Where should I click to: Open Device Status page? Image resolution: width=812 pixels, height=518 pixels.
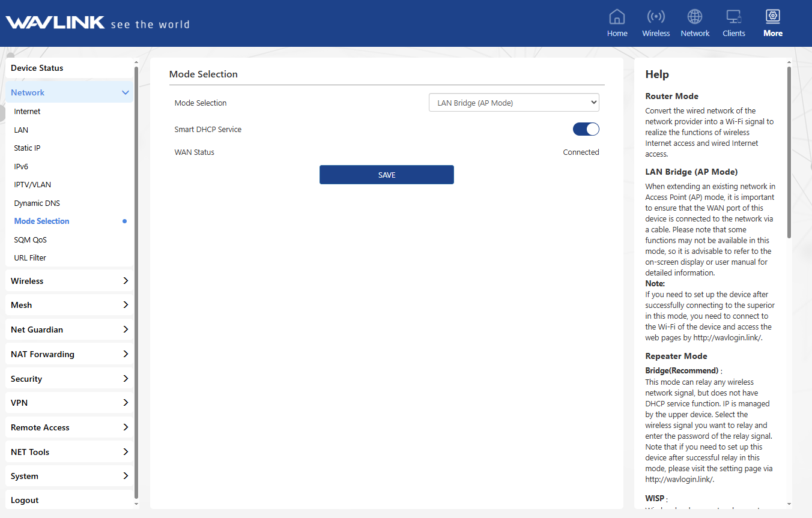[37, 68]
